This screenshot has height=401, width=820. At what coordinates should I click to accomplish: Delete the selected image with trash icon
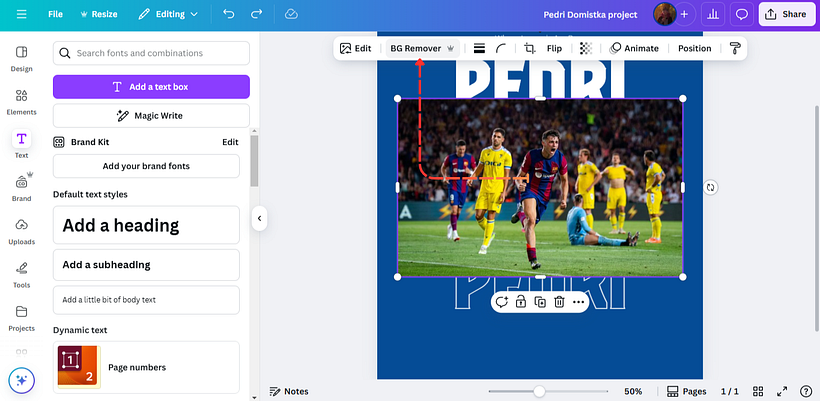pos(559,302)
